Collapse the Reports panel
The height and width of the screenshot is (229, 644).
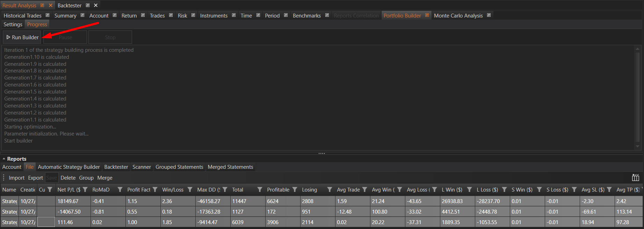[4, 159]
